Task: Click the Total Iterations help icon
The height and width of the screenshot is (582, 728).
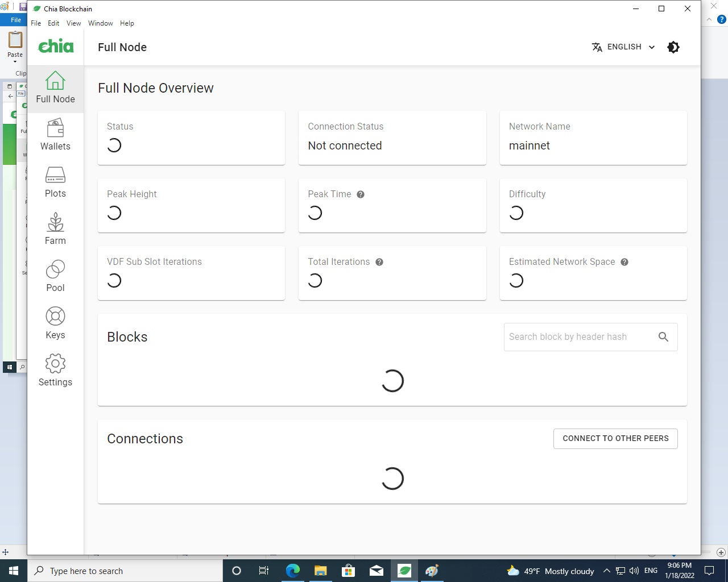Action: click(379, 262)
